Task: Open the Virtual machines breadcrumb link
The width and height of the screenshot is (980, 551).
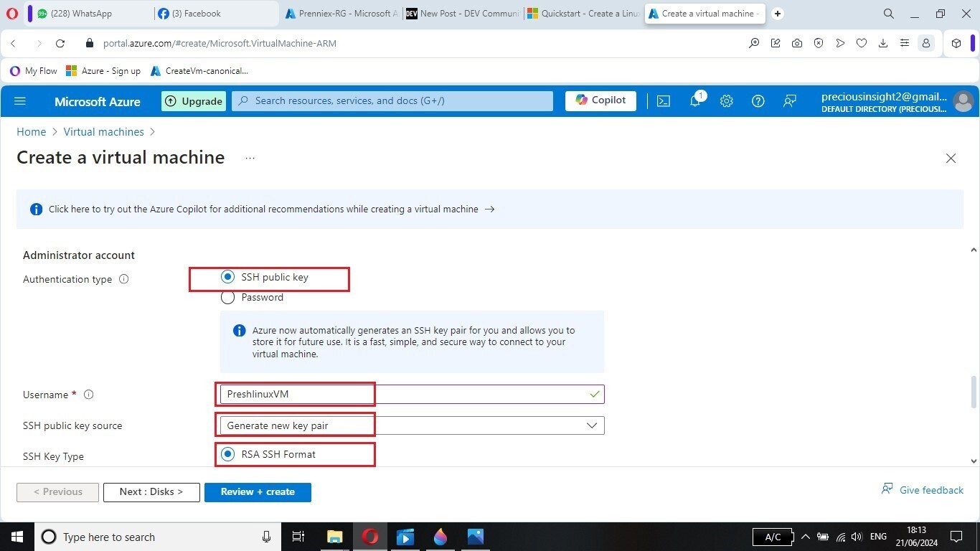Action: tap(104, 132)
